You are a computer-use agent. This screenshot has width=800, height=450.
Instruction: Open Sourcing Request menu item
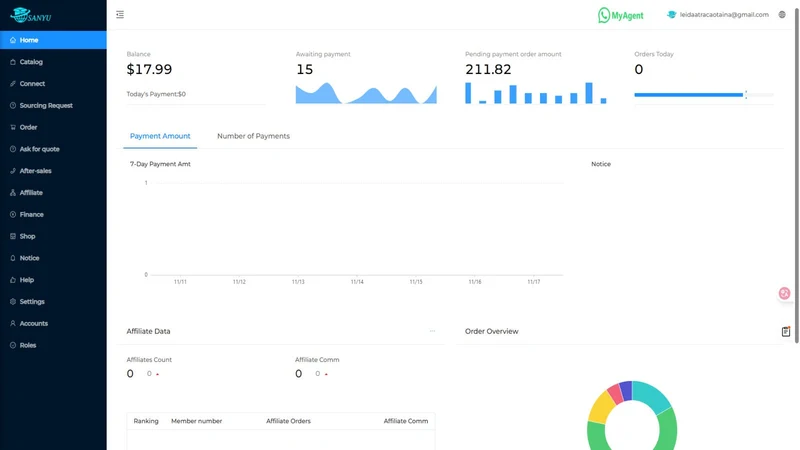tap(53, 106)
